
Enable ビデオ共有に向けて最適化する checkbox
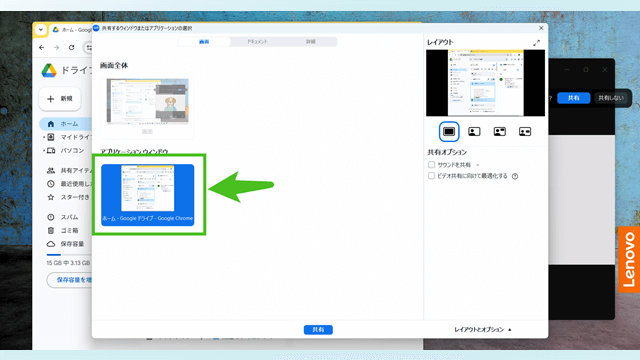click(x=431, y=176)
